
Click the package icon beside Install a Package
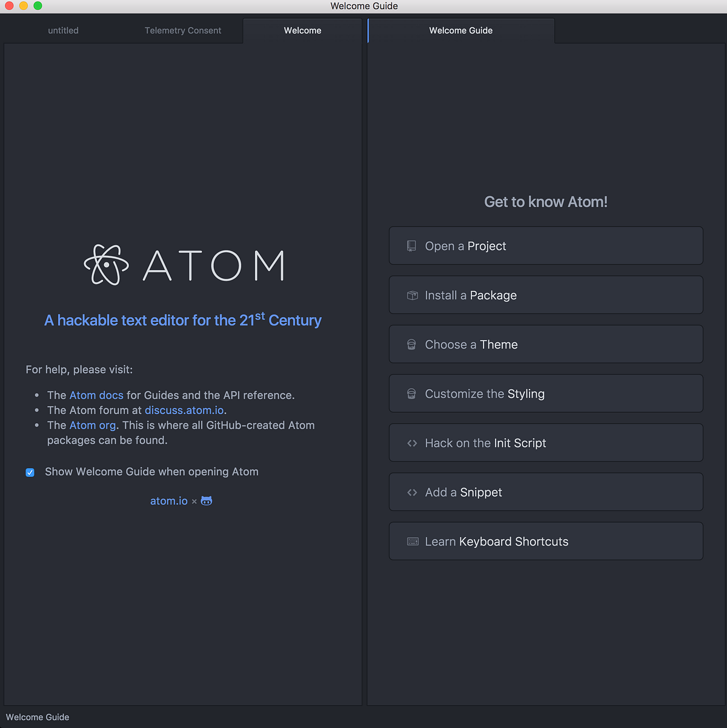pos(413,295)
